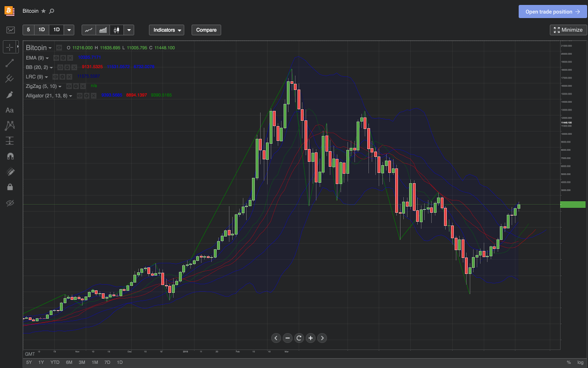
Task: Switch to candlestick chart style
Action: (x=117, y=30)
